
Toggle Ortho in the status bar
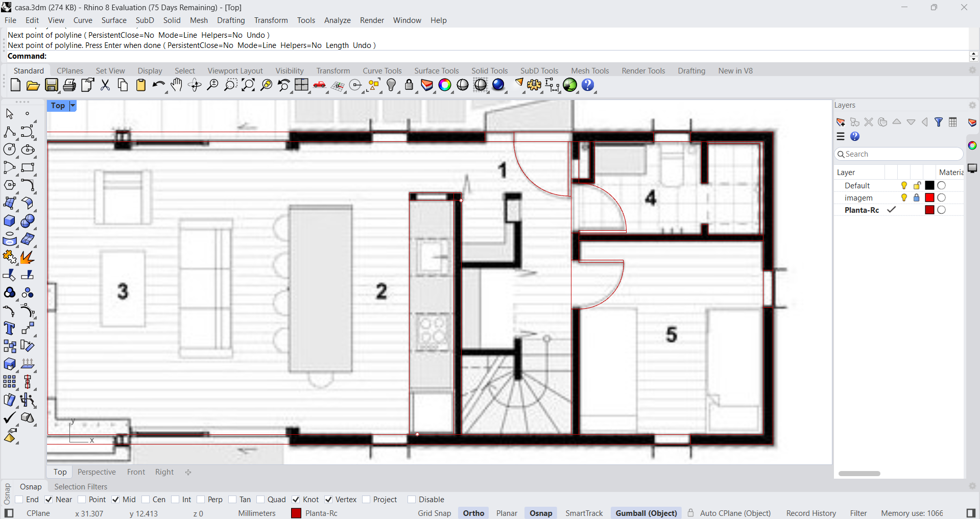473,513
